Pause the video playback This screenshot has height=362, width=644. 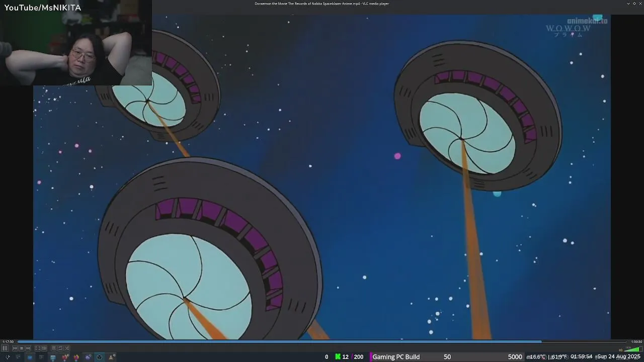coord(5,348)
